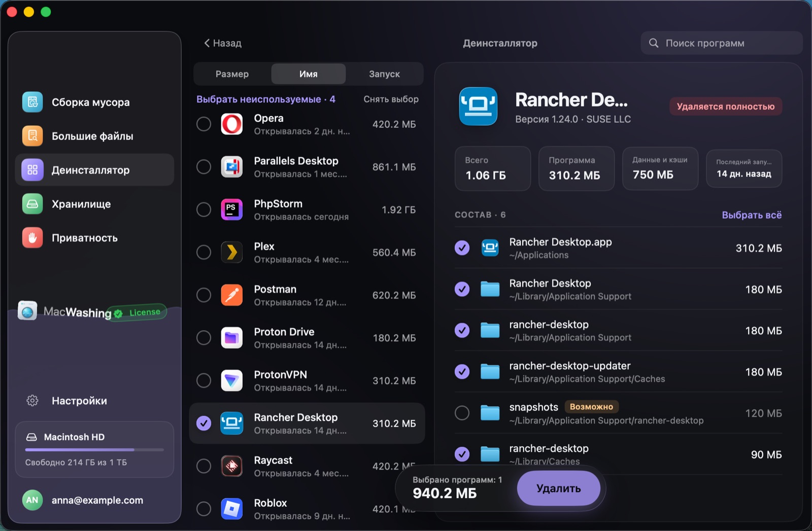Click the AN account avatar
The height and width of the screenshot is (531, 812).
32,500
